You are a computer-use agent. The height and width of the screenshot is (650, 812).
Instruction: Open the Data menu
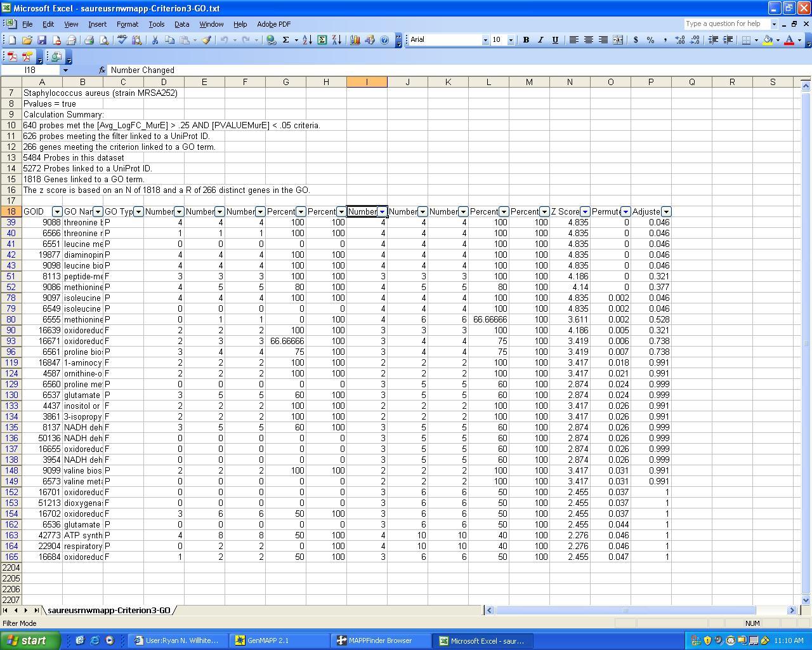click(181, 24)
